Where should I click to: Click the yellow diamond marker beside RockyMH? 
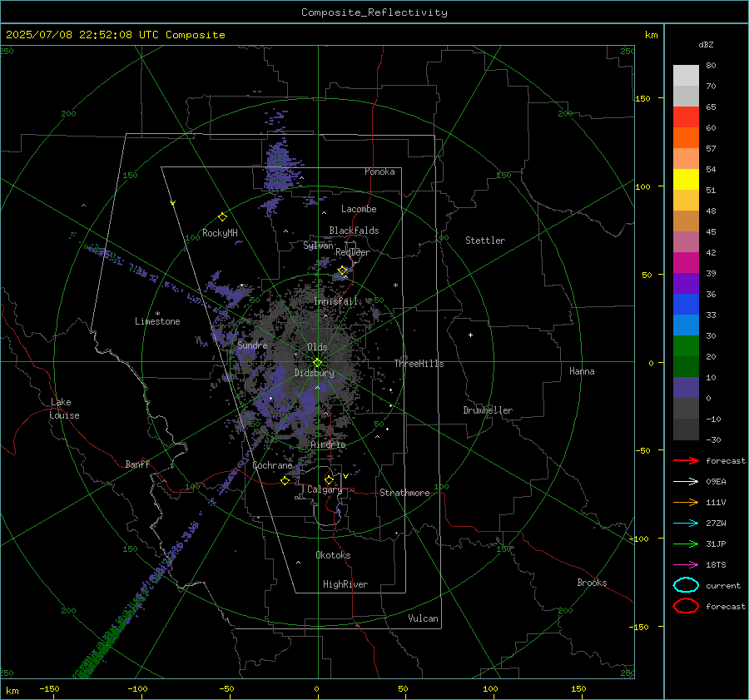[222, 217]
